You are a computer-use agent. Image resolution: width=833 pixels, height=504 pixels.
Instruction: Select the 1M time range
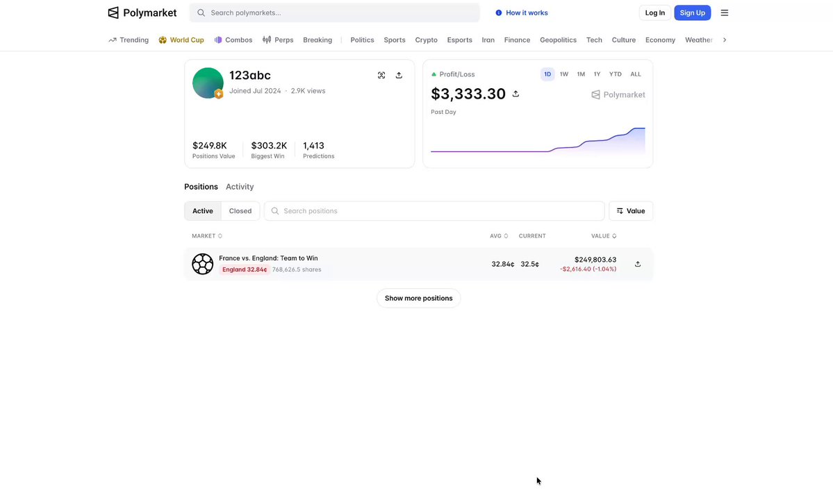[x=581, y=74]
